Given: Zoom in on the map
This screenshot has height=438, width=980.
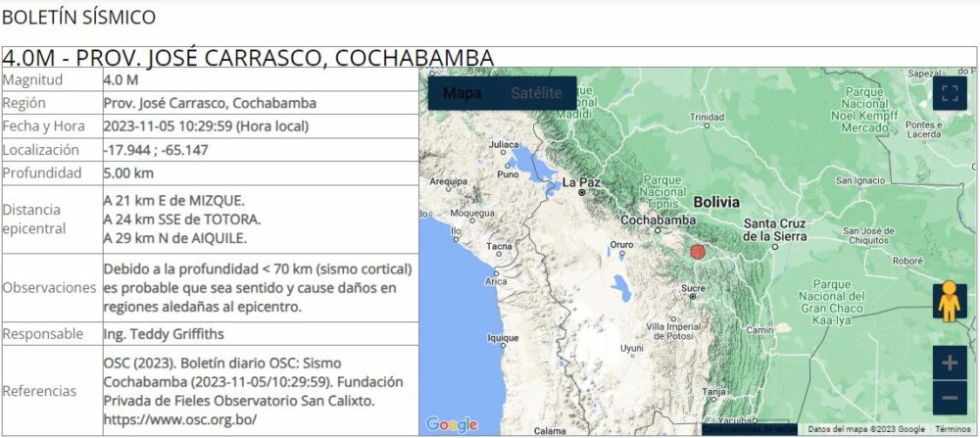Looking at the screenshot, I should tap(949, 363).
